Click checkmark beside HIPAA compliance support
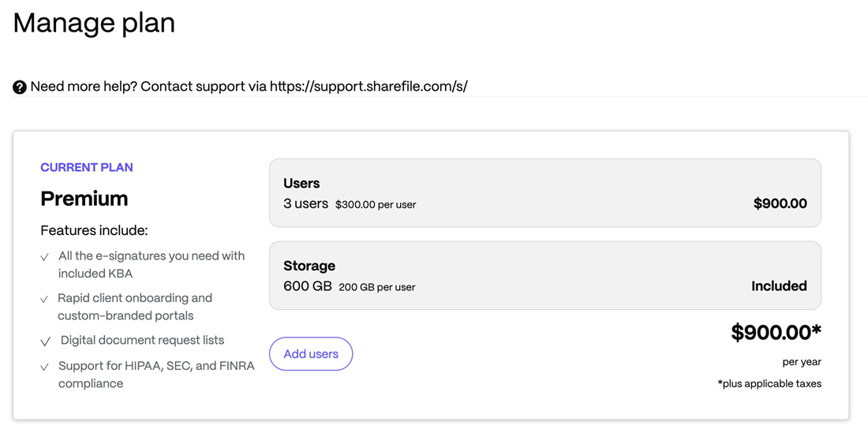 click(x=45, y=367)
